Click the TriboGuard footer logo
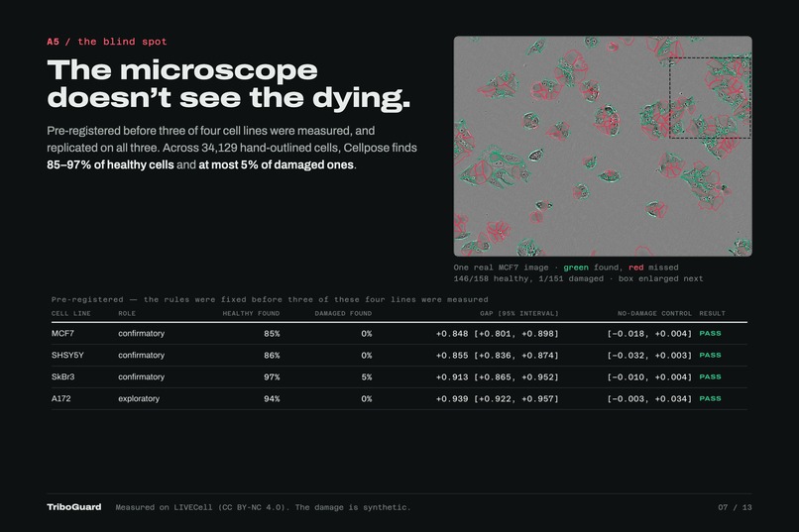 tap(74, 507)
